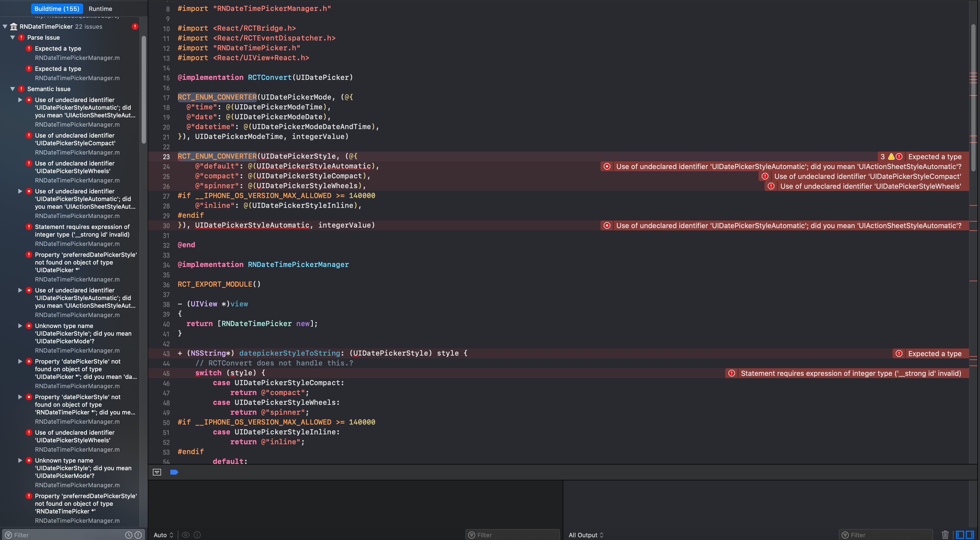Click filter icon in variables Filter field
Screen dimensions: 980x540
[471, 535]
